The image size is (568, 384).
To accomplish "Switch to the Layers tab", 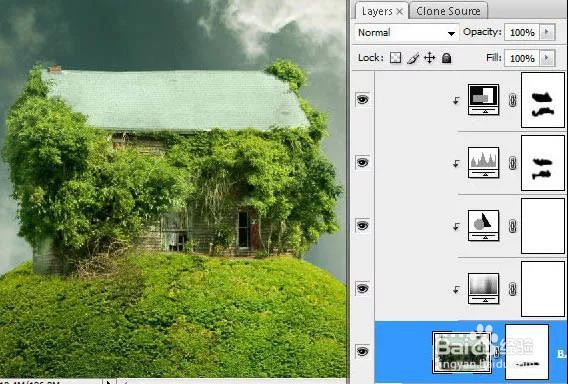I will 377,11.
